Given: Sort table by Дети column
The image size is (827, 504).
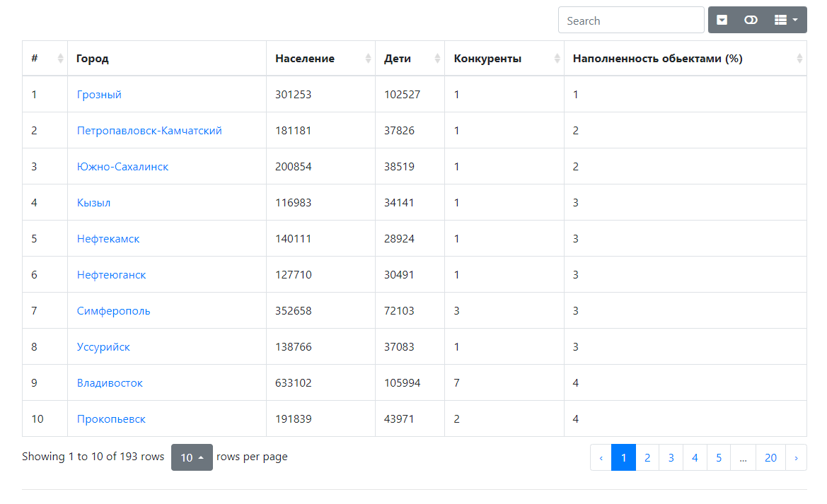Looking at the screenshot, I should click(x=410, y=59).
